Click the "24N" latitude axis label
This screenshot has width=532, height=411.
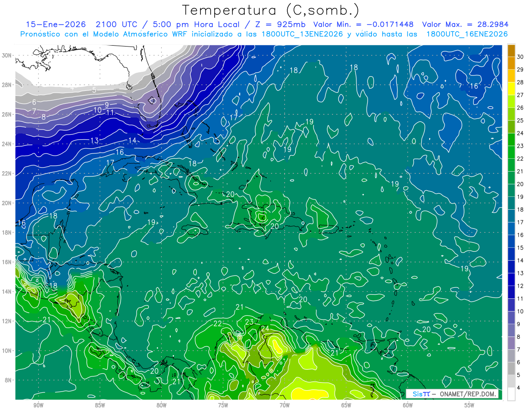(x=7, y=144)
